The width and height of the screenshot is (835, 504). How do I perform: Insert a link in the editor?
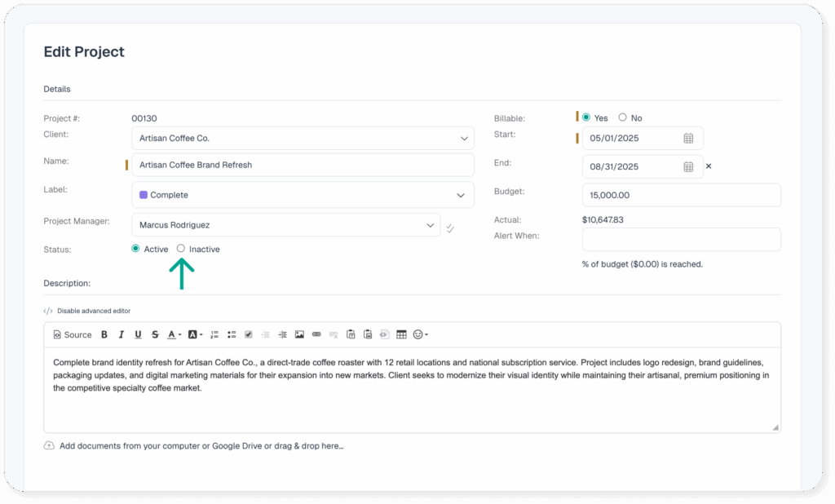pos(316,334)
